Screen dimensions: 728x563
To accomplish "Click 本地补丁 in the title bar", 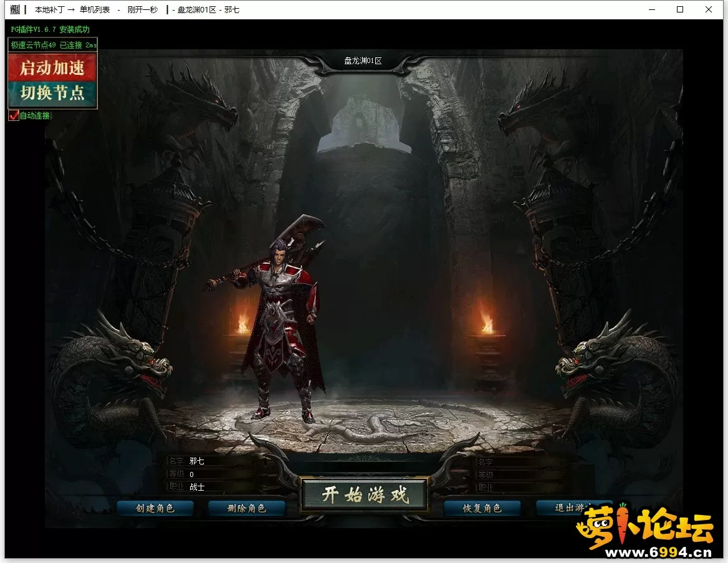I will click(49, 10).
